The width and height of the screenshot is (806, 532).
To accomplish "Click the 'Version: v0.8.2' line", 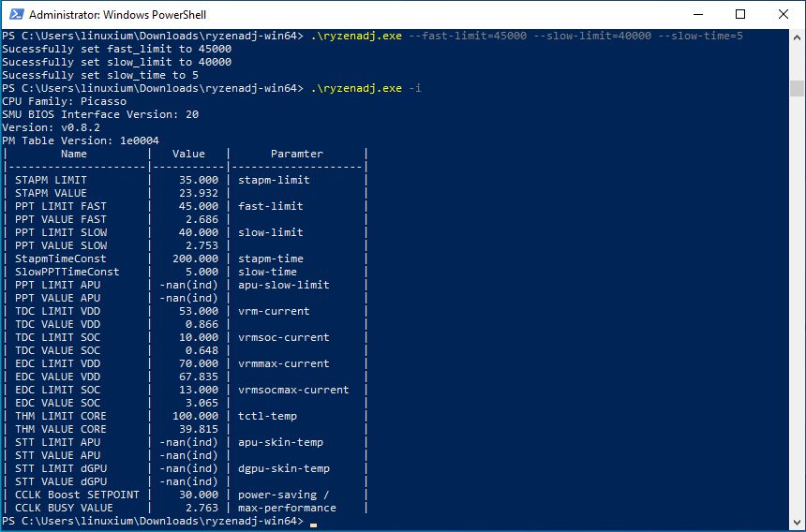I will [x=51, y=127].
